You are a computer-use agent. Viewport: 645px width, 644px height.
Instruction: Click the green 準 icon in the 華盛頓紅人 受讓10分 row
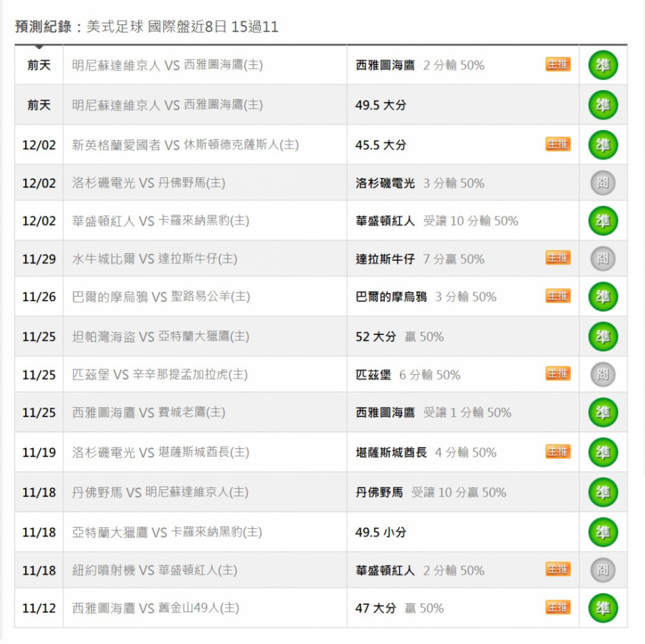click(x=602, y=221)
